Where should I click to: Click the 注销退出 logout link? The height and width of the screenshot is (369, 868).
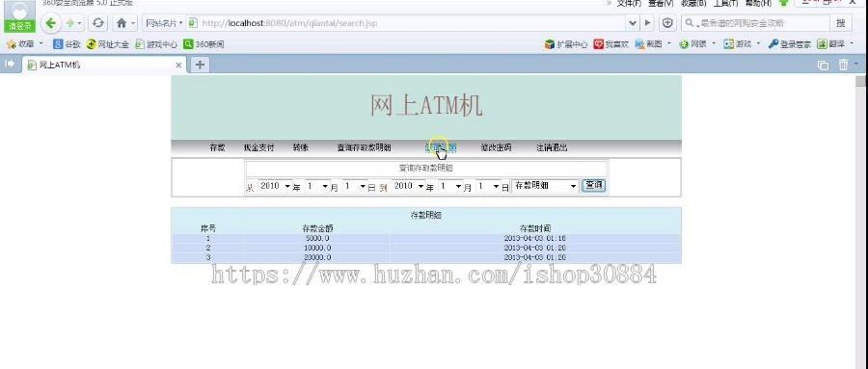click(552, 147)
